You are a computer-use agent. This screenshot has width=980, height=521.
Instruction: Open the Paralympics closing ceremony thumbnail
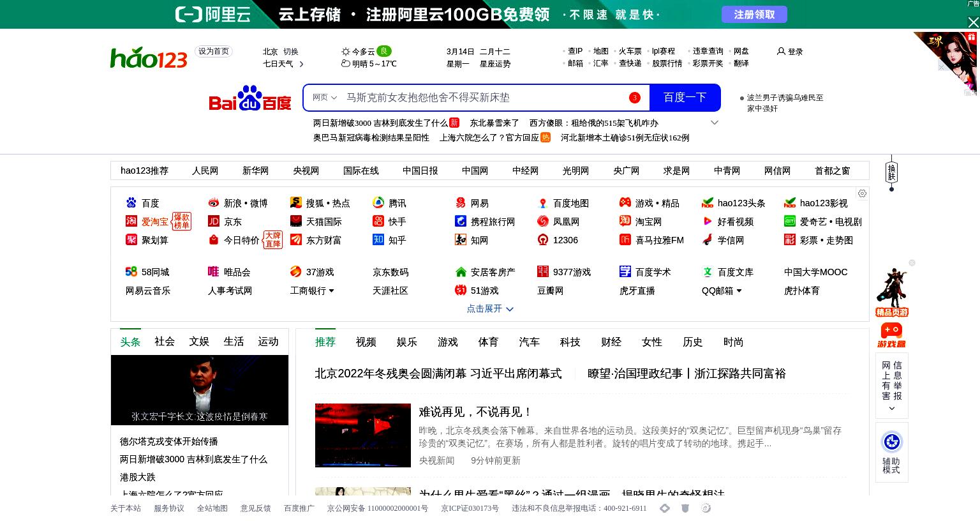[x=363, y=435]
